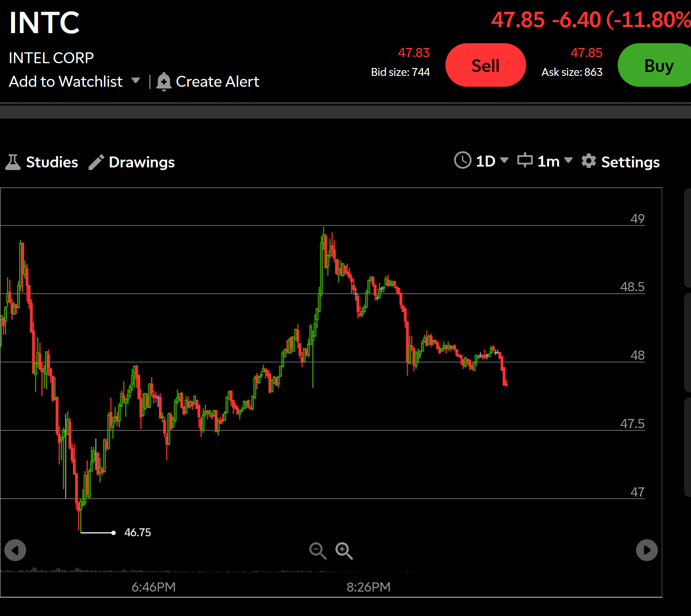Click the candle interval icon
Image resolution: width=691 pixels, height=616 pixels.
[x=525, y=160]
